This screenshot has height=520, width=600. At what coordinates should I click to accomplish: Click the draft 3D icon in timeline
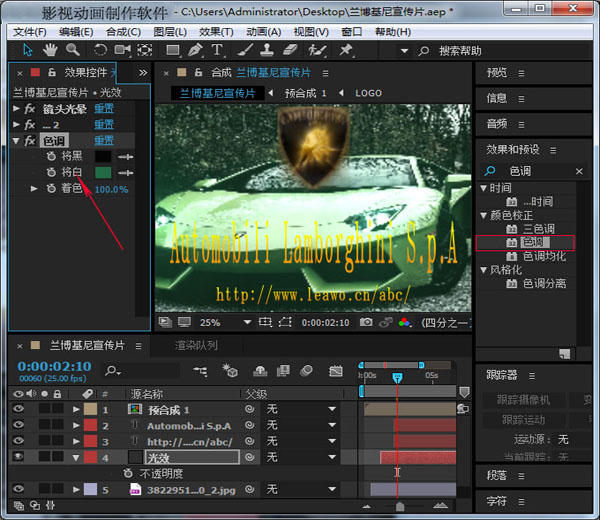click(x=230, y=370)
